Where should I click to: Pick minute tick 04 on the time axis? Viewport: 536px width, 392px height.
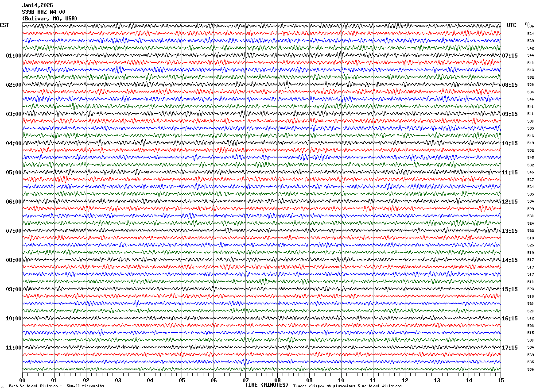pyautogui.click(x=150, y=380)
